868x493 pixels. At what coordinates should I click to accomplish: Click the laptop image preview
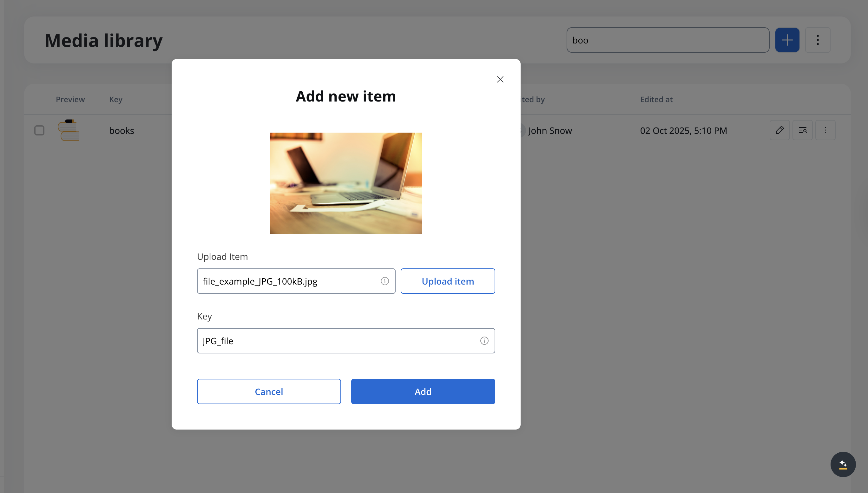[345, 183]
